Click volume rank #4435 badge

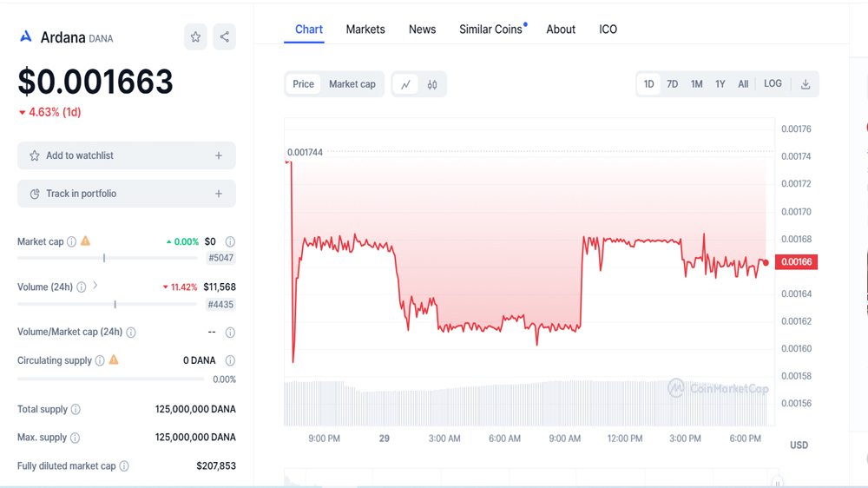[x=220, y=305]
